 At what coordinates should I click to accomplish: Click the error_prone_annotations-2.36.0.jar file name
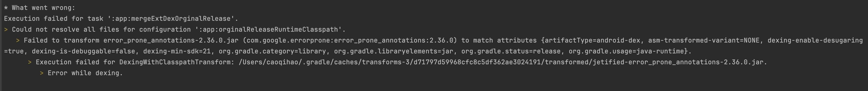[171, 40]
